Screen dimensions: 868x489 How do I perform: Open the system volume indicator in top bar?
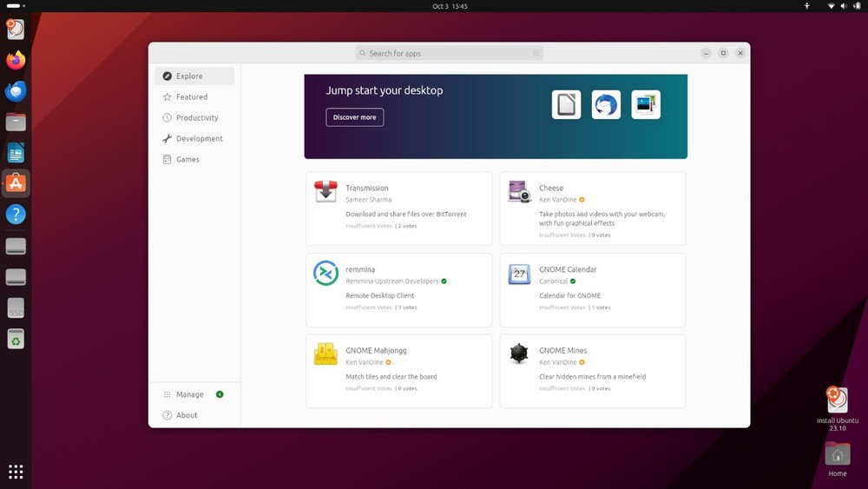844,6
